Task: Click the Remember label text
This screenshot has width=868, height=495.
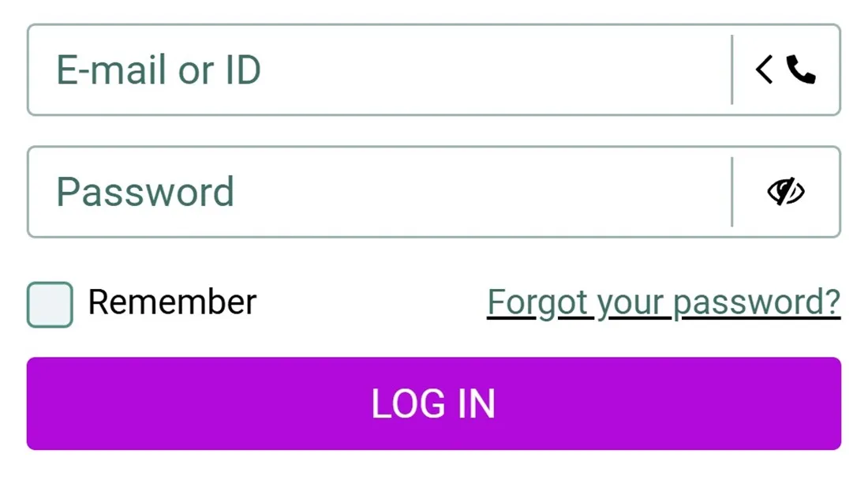Action: [172, 302]
